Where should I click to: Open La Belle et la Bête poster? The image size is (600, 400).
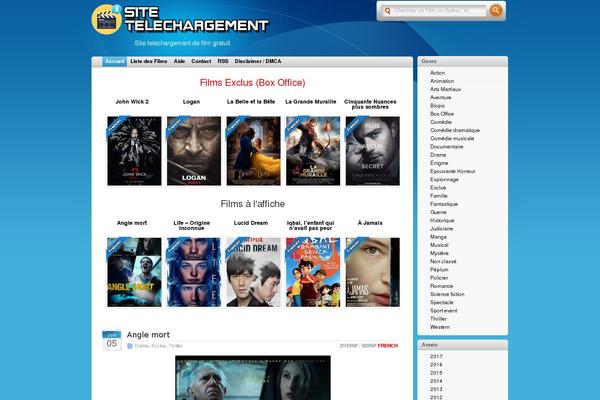(253, 151)
